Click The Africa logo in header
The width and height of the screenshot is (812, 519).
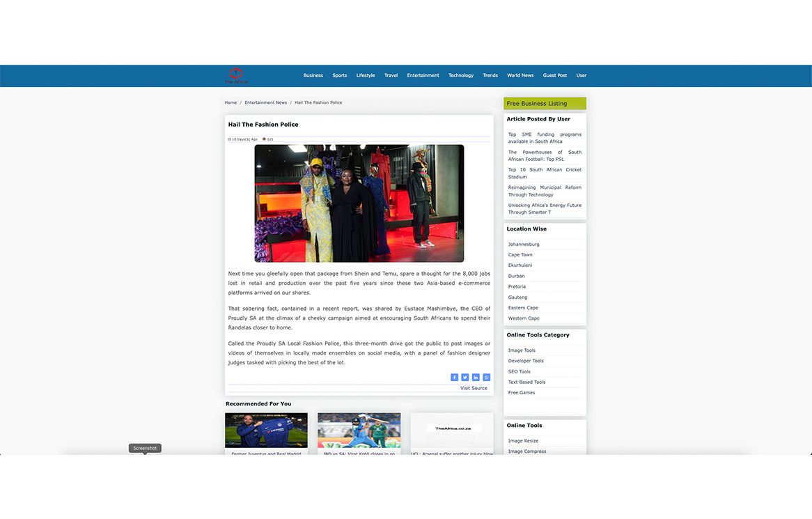236,75
